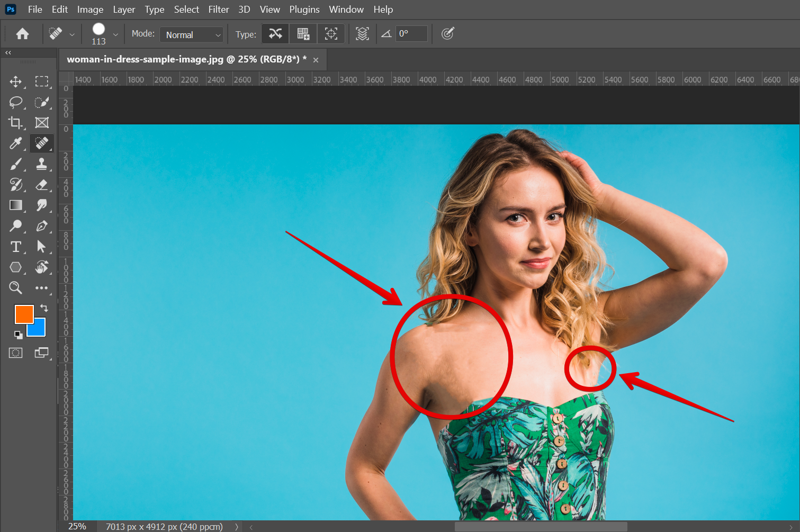Select the Horizontal Type tool
This screenshot has height=532, width=800.
(x=15, y=247)
